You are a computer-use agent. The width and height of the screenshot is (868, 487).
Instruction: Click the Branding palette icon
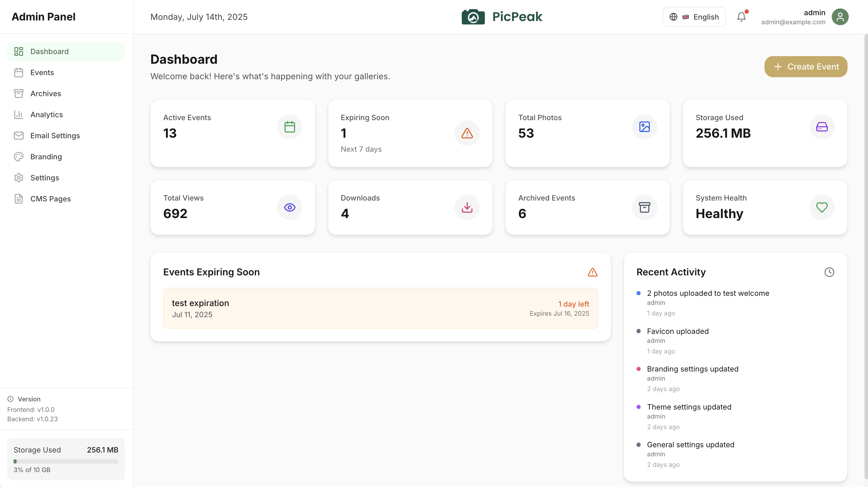coord(18,157)
